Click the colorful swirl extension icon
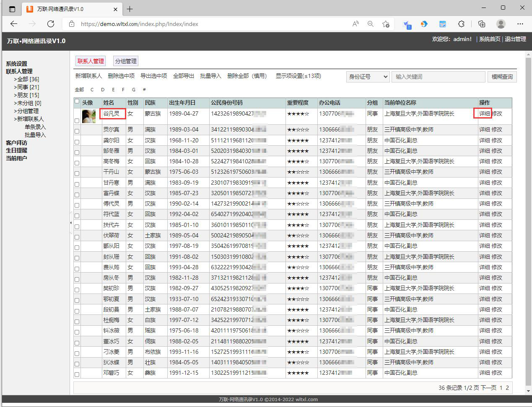Viewport: 532px width, 407px height. click(x=424, y=24)
